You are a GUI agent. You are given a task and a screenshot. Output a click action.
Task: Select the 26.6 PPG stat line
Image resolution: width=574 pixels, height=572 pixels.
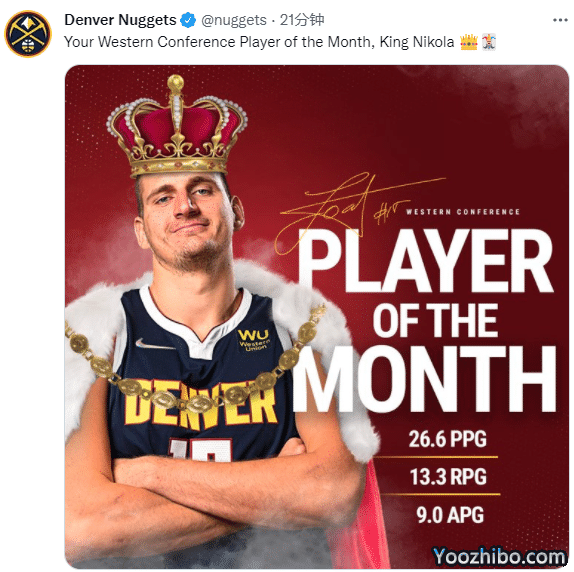pos(447,439)
